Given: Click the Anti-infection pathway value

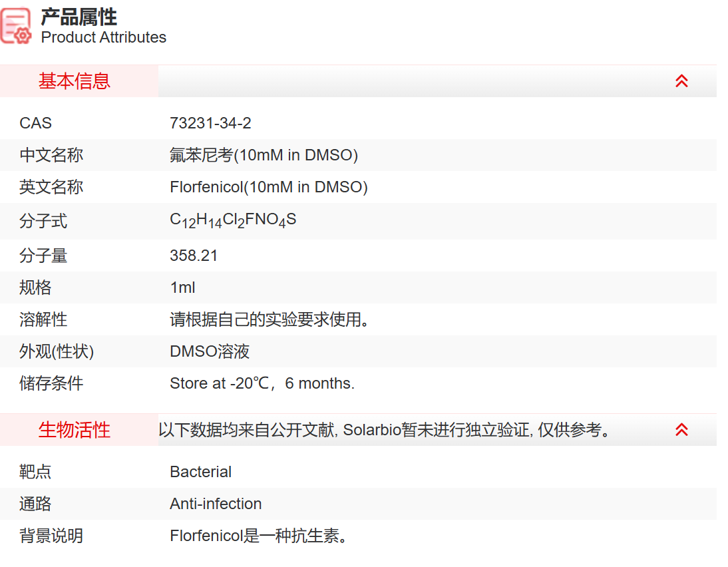Looking at the screenshot, I should [x=216, y=504].
